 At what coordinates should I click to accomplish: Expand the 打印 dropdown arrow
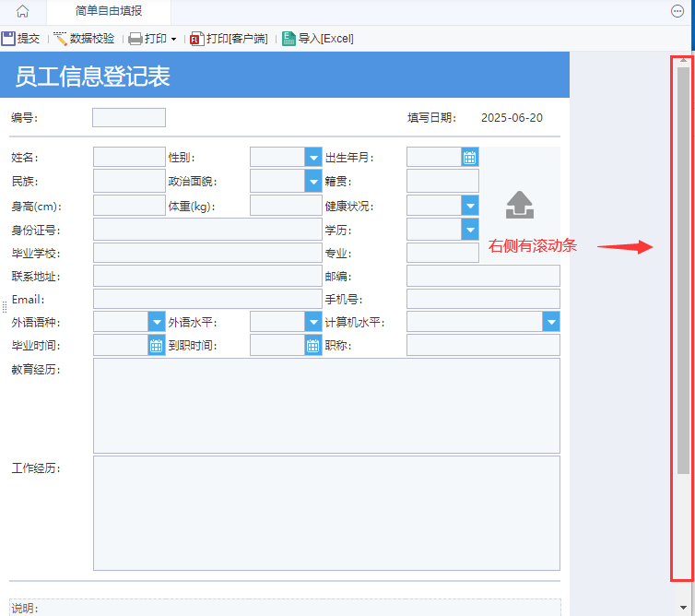[173, 39]
